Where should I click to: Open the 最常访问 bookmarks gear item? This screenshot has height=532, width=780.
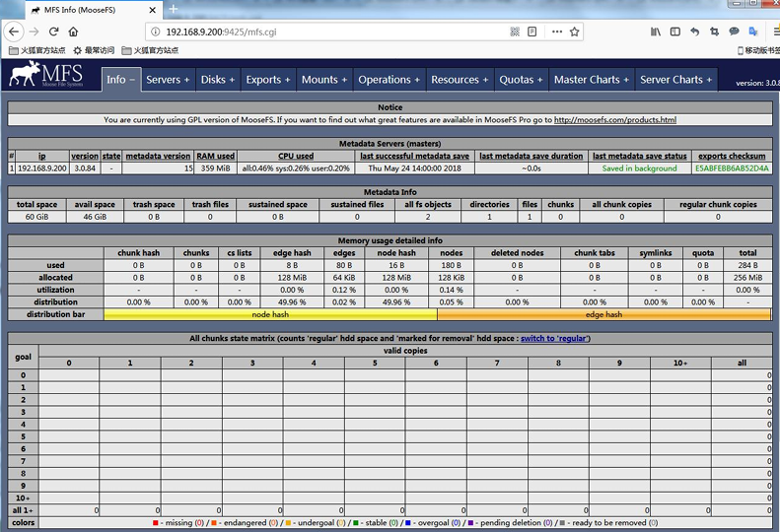pyautogui.click(x=94, y=50)
